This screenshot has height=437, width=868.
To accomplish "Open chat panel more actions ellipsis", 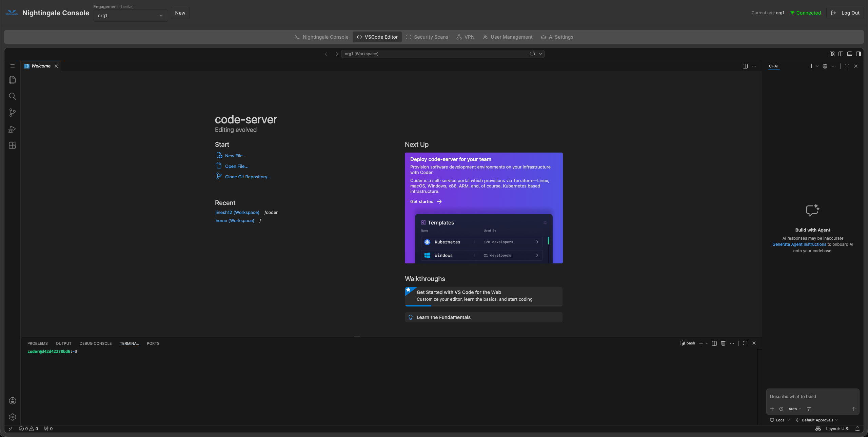I will coord(834,66).
